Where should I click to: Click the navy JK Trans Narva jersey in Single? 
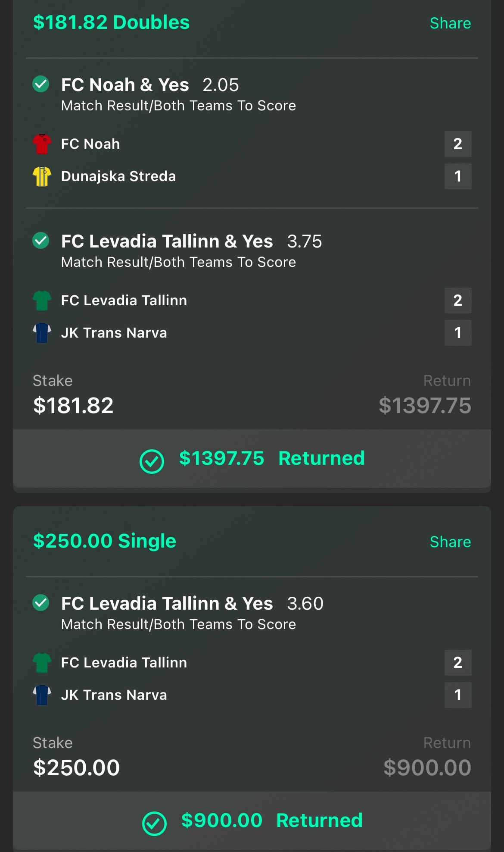point(42,695)
